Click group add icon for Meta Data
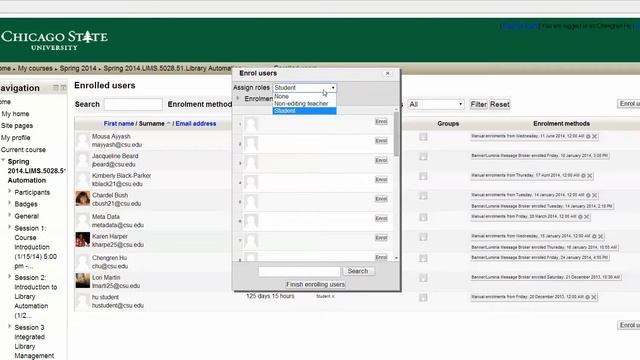The image size is (640, 360). pyautogui.click(x=423, y=218)
